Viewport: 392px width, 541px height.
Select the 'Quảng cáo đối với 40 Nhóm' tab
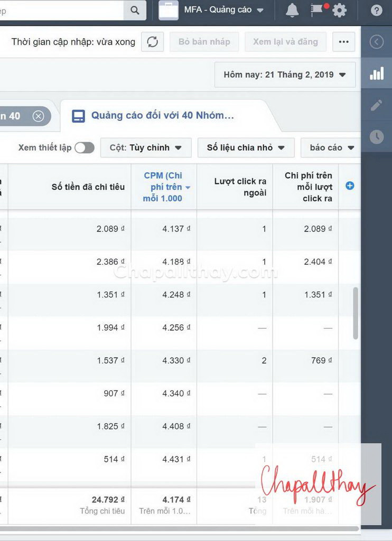[163, 115]
